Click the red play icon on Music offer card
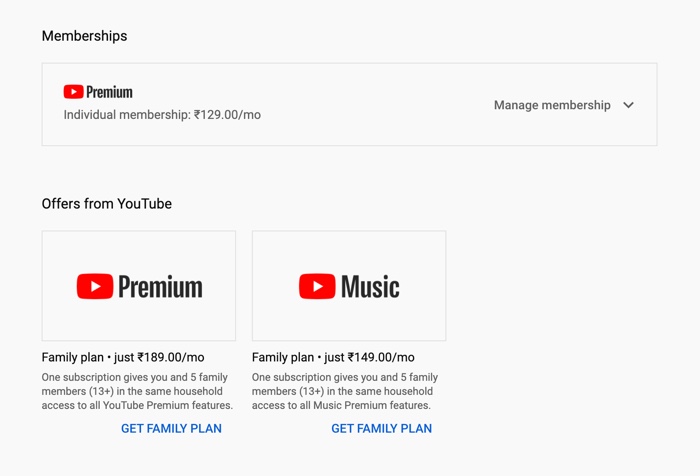 coord(317,286)
